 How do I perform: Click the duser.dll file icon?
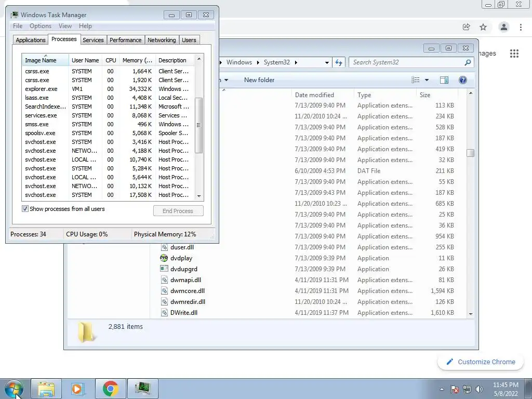pos(164,247)
